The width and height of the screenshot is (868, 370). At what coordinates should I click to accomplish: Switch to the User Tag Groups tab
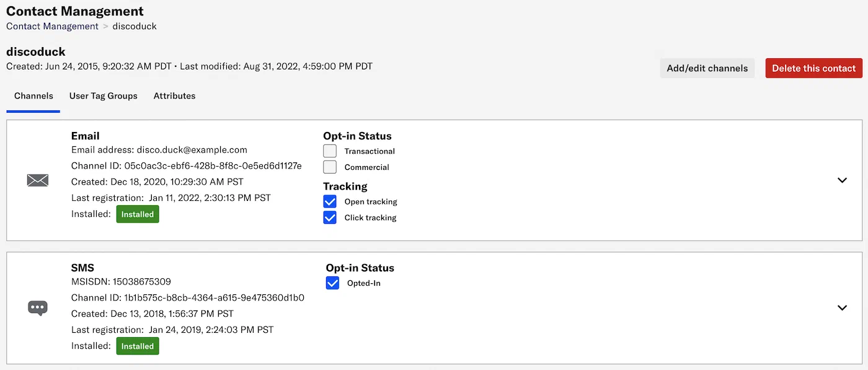(x=103, y=95)
